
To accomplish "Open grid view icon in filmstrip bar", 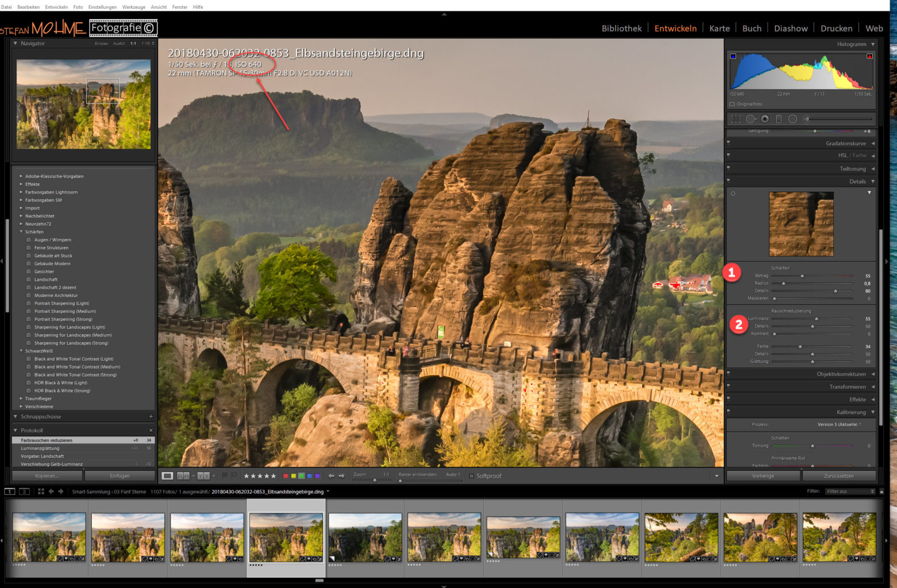I will (x=41, y=492).
